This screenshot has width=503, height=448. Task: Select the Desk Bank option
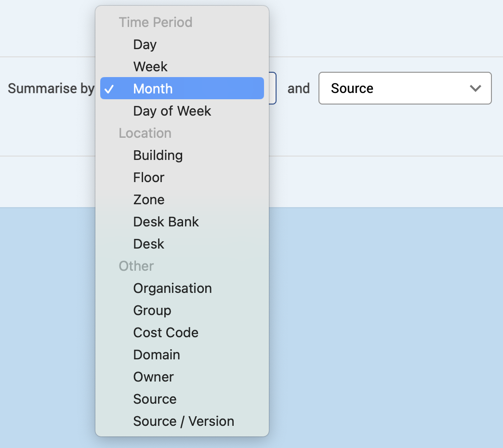(x=166, y=222)
